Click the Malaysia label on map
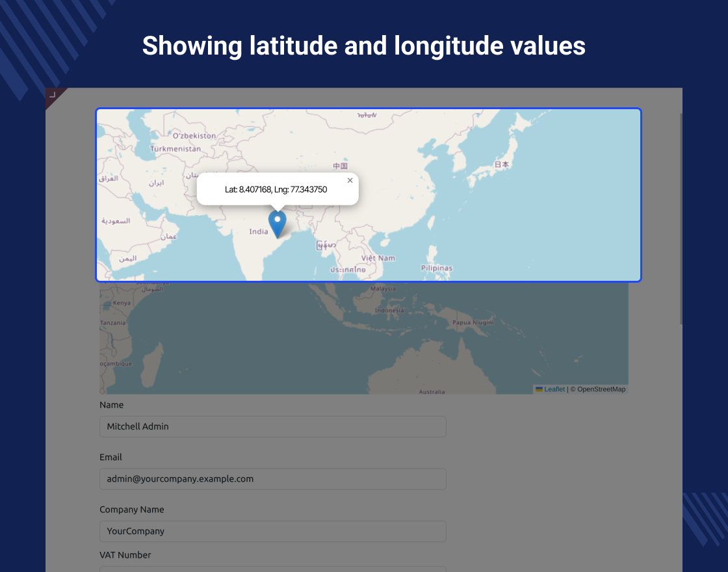This screenshot has width=728, height=572. [383, 289]
